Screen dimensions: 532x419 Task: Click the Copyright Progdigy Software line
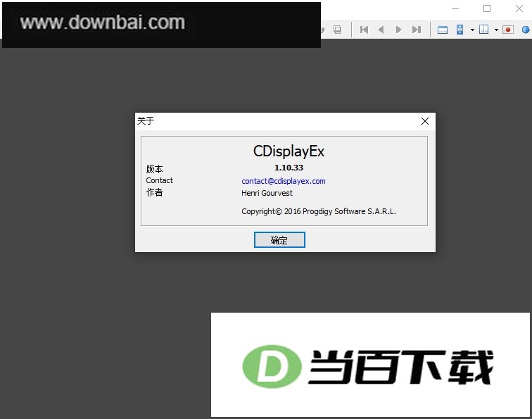319,211
